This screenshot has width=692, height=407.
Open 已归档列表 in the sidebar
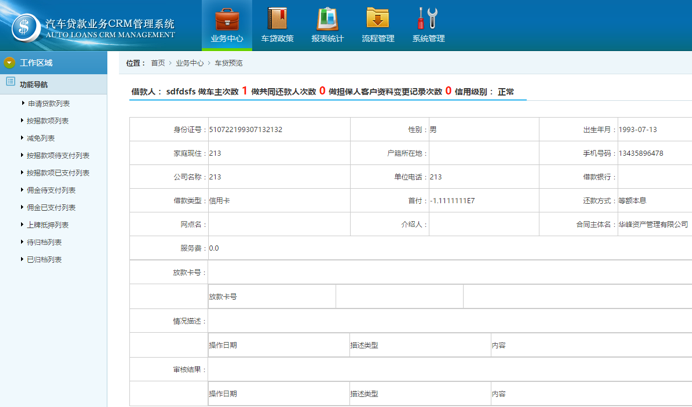(44, 259)
